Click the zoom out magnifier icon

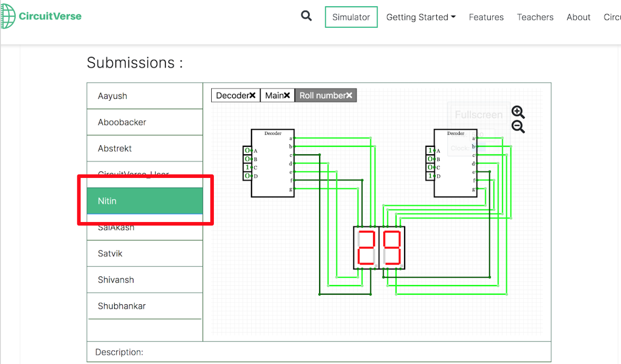tap(518, 127)
